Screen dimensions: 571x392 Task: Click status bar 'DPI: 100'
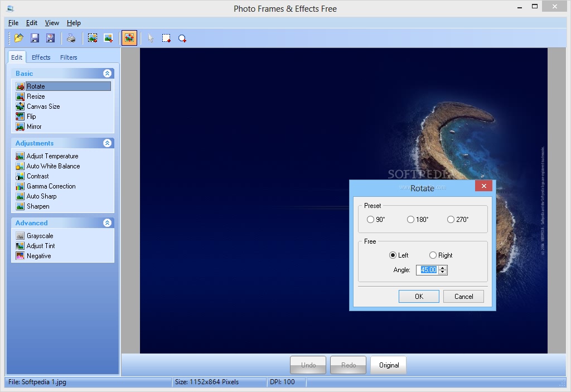point(282,382)
